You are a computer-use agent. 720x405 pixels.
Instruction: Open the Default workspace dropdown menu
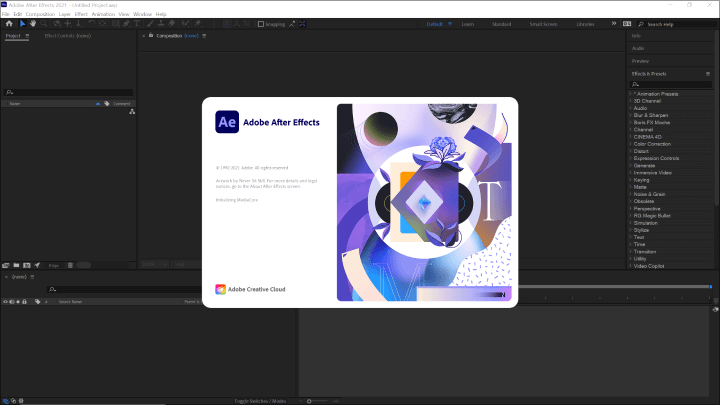450,24
